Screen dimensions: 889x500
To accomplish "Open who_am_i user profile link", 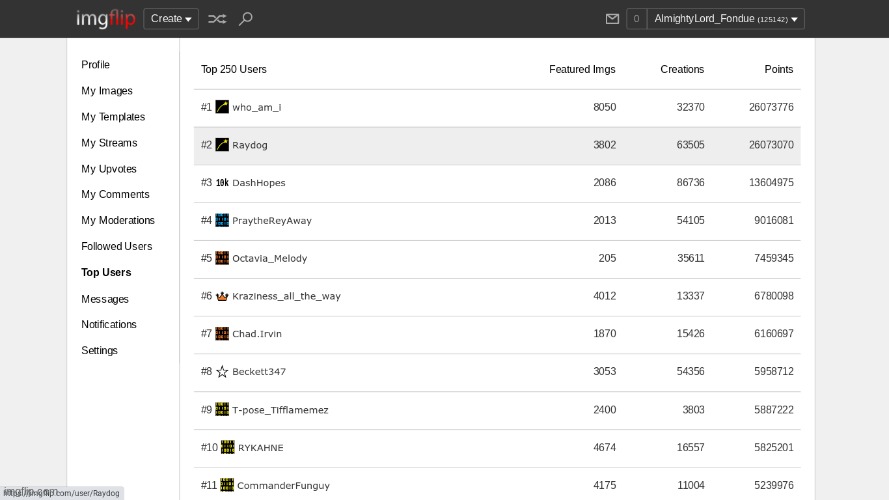I will tap(257, 107).
